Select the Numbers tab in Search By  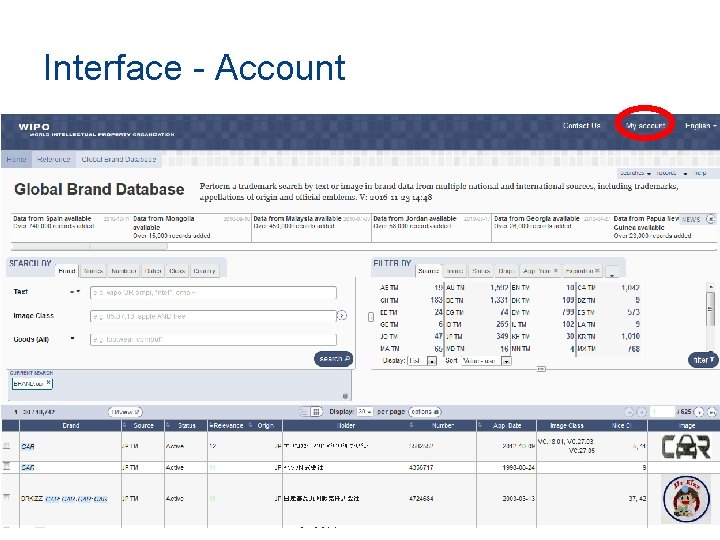pos(124,271)
